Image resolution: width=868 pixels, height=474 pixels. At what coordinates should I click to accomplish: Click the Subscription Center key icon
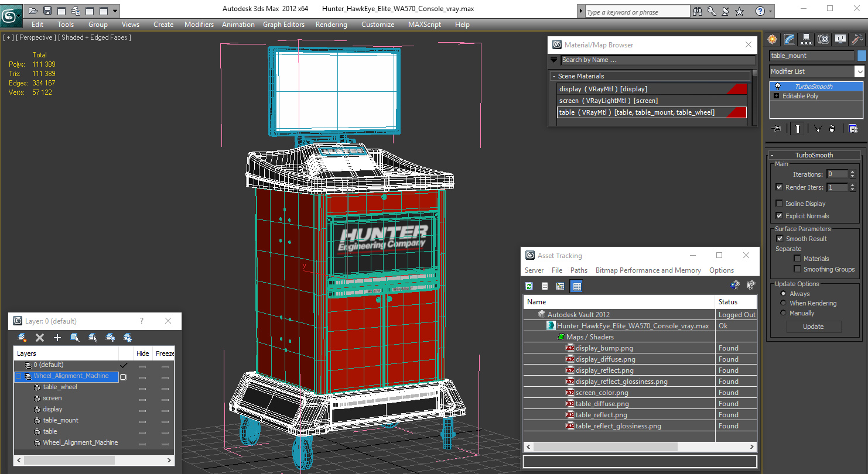pyautogui.click(x=711, y=11)
